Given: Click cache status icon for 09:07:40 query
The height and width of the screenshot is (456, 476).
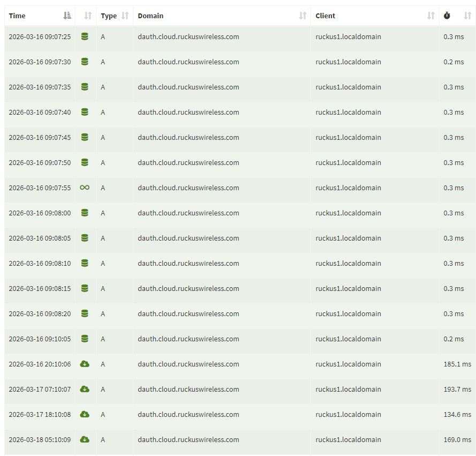Looking at the screenshot, I should [x=85, y=112].
